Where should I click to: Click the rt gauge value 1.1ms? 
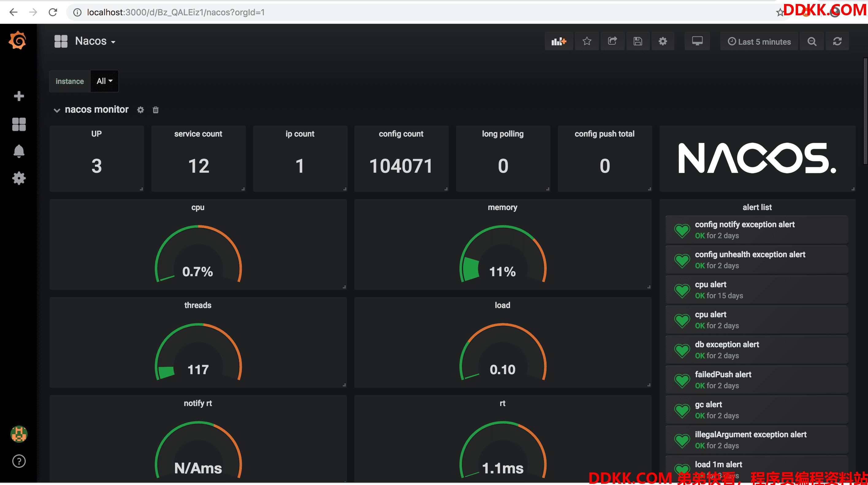[502, 468]
